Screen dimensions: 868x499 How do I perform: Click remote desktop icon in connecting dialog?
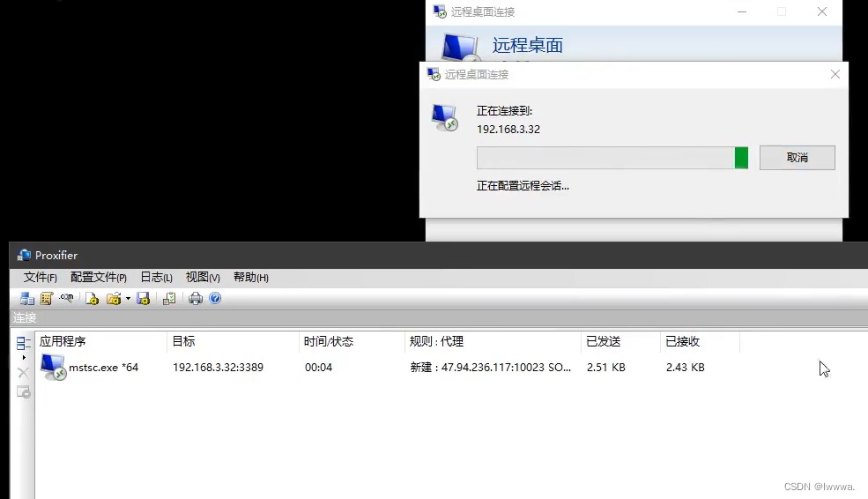(445, 118)
